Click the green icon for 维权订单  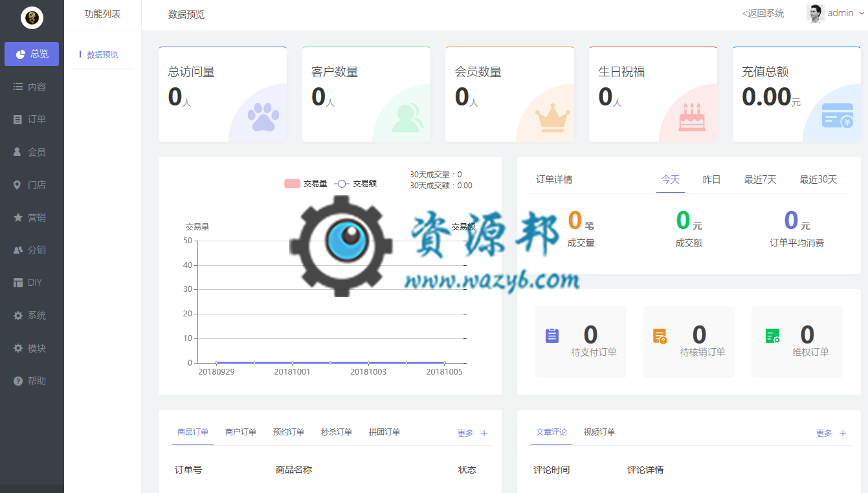[773, 336]
